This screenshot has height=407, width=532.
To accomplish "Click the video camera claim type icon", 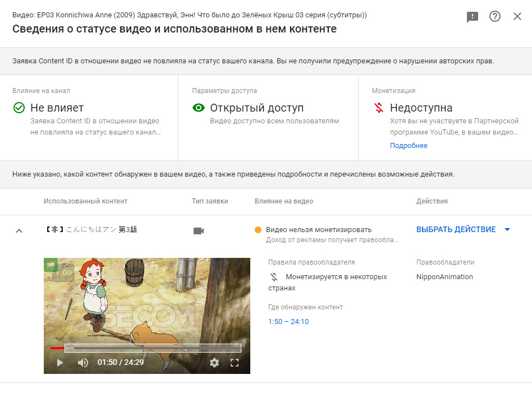I will coord(198,230).
